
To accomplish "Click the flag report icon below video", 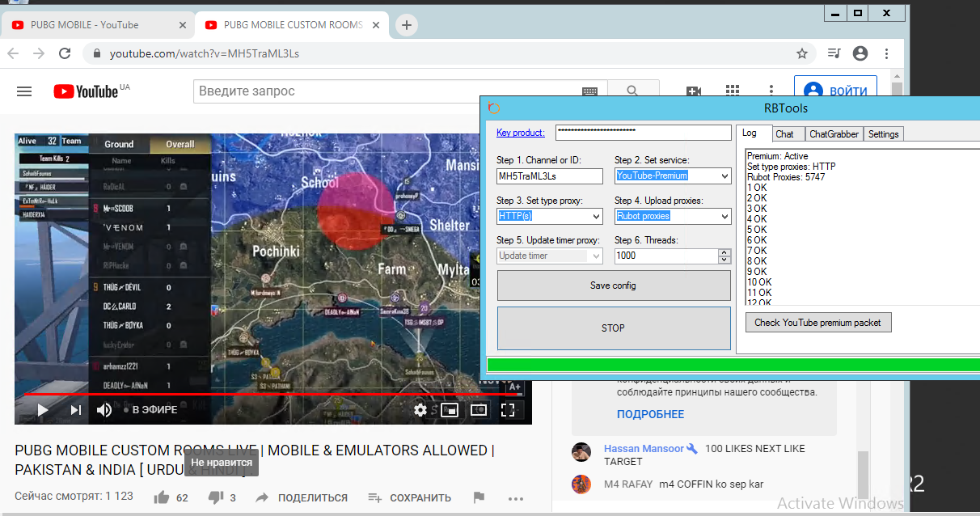I will click(x=479, y=497).
